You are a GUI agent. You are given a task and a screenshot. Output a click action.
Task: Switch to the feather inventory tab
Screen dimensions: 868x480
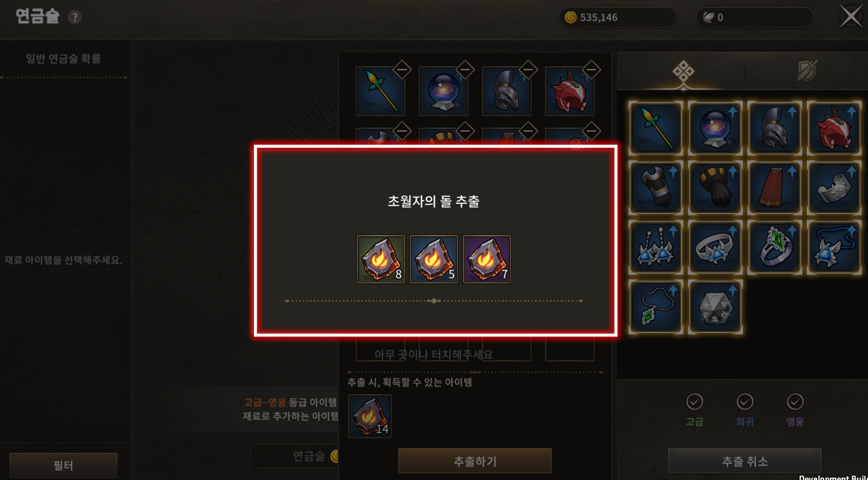point(807,71)
